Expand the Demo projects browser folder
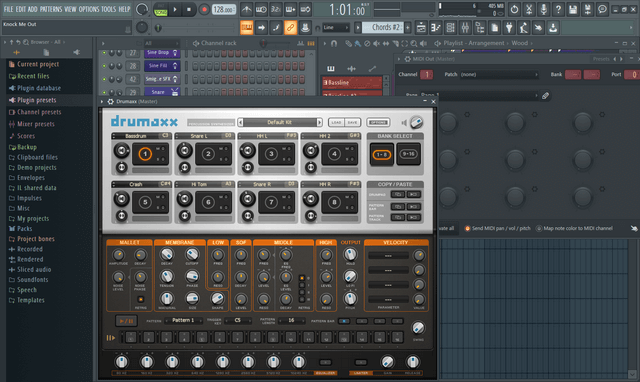This screenshot has height=382, width=640. point(37,168)
